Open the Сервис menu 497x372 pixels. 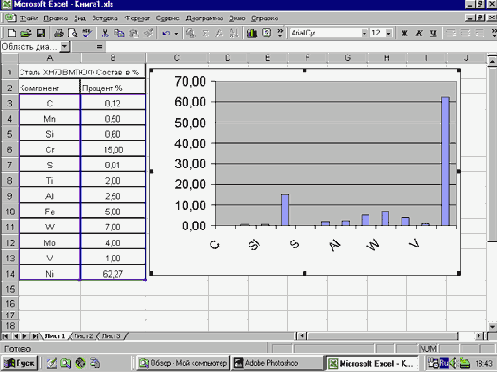tap(167, 18)
